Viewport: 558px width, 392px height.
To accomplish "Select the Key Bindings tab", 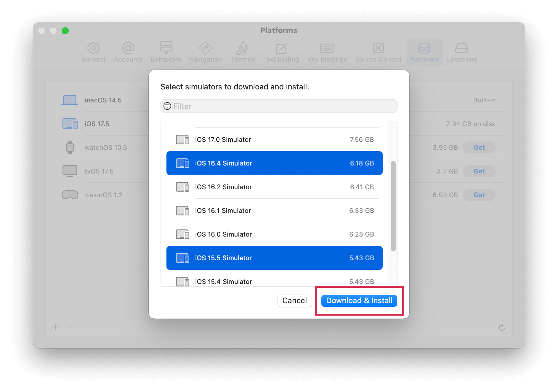I will point(327,52).
